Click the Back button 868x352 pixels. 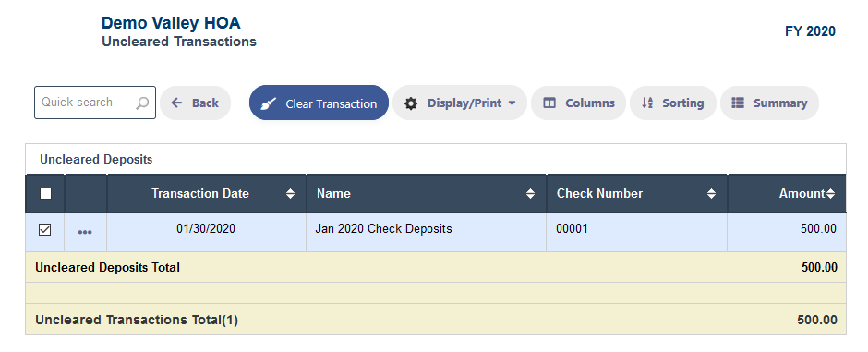pyautogui.click(x=195, y=103)
